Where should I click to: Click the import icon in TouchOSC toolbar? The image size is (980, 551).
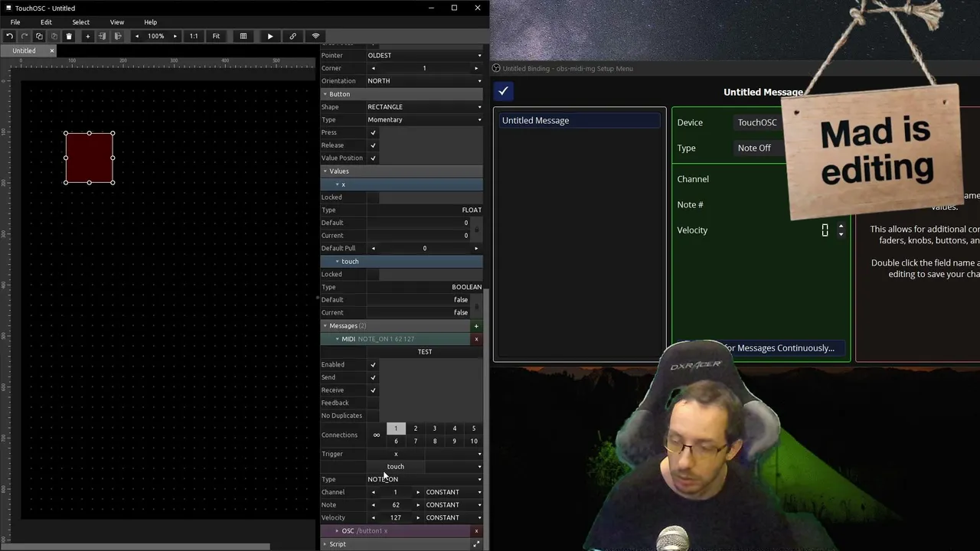coord(102,36)
